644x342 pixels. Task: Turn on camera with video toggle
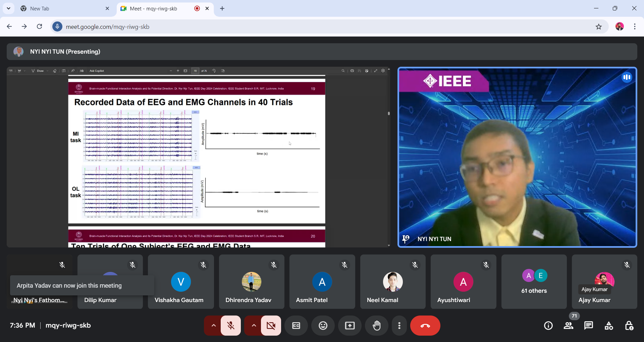[x=271, y=326]
